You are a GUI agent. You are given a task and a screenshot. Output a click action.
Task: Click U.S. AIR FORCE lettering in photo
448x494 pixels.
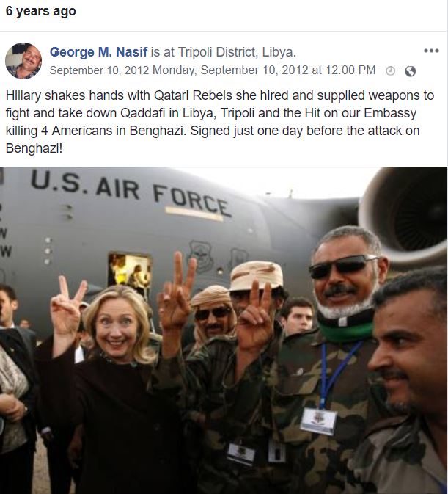coord(131,192)
